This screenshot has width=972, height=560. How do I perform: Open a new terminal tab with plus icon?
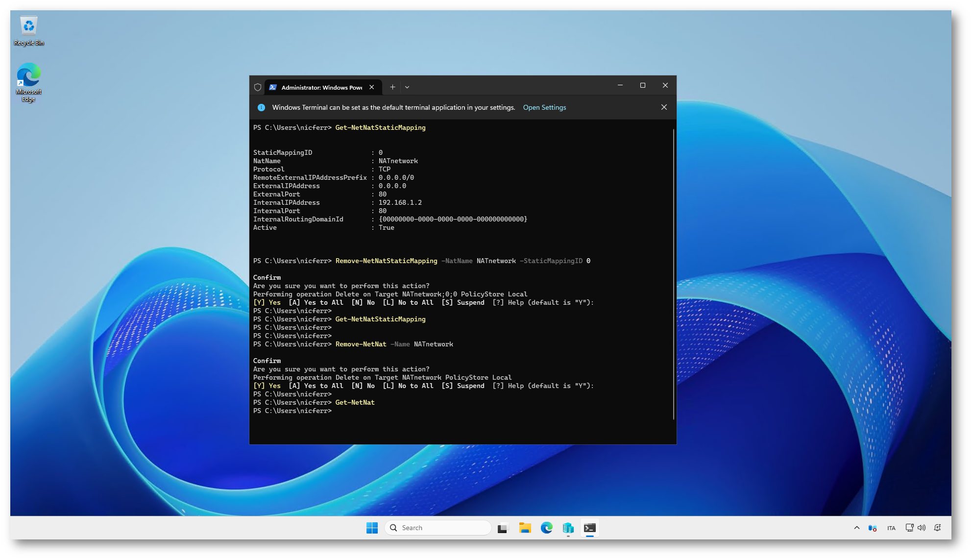[x=392, y=87]
